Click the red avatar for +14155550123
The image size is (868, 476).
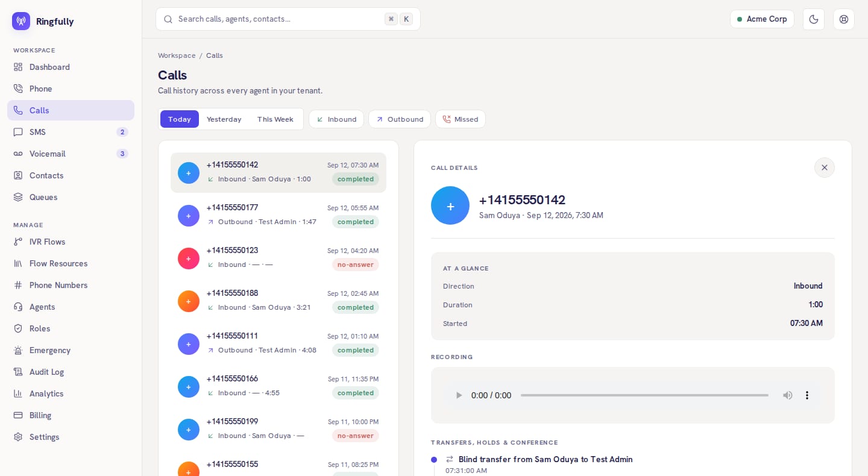point(189,258)
